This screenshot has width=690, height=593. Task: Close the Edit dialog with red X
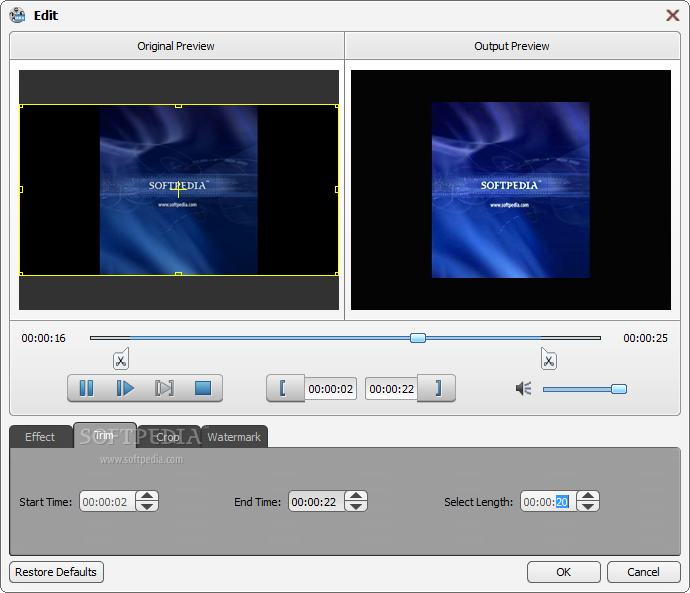point(672,15)
